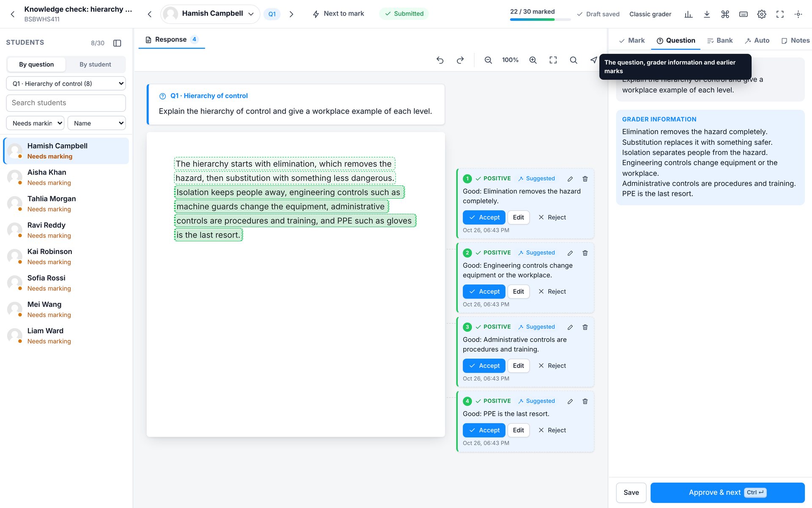812x508 pixels.
Task: Go to the previous student chevron
Action: pos(150,14)
